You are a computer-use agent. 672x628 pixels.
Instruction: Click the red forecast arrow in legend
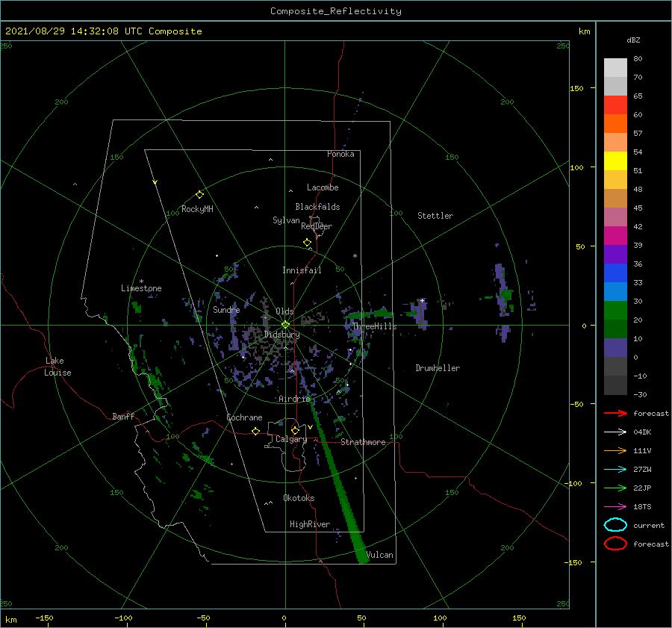coord(615,413)
